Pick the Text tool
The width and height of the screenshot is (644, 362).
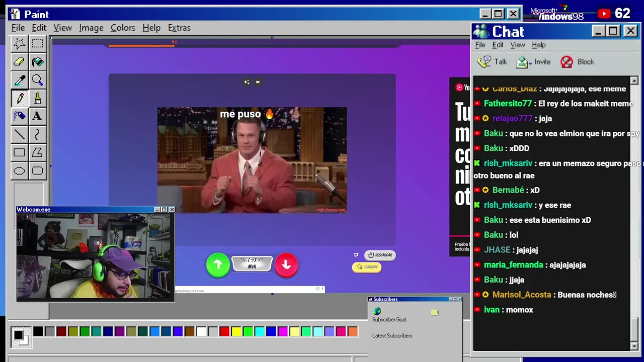pyautogui.click(x=37, y=116)
